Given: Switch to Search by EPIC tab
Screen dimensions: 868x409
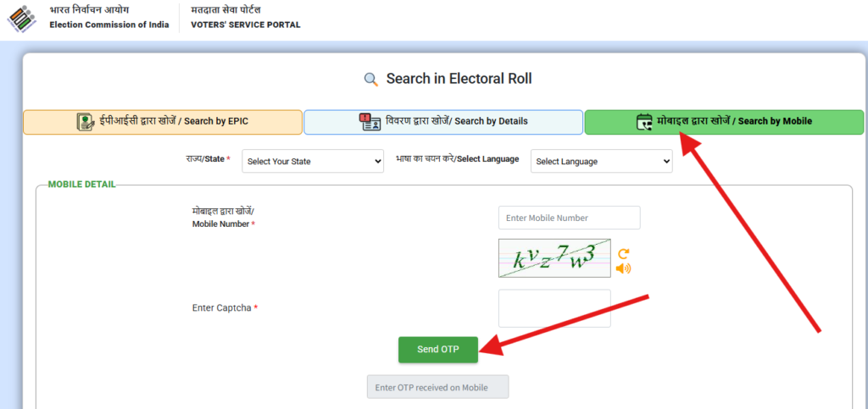Looking at the screenshot, I should point(163,122).
